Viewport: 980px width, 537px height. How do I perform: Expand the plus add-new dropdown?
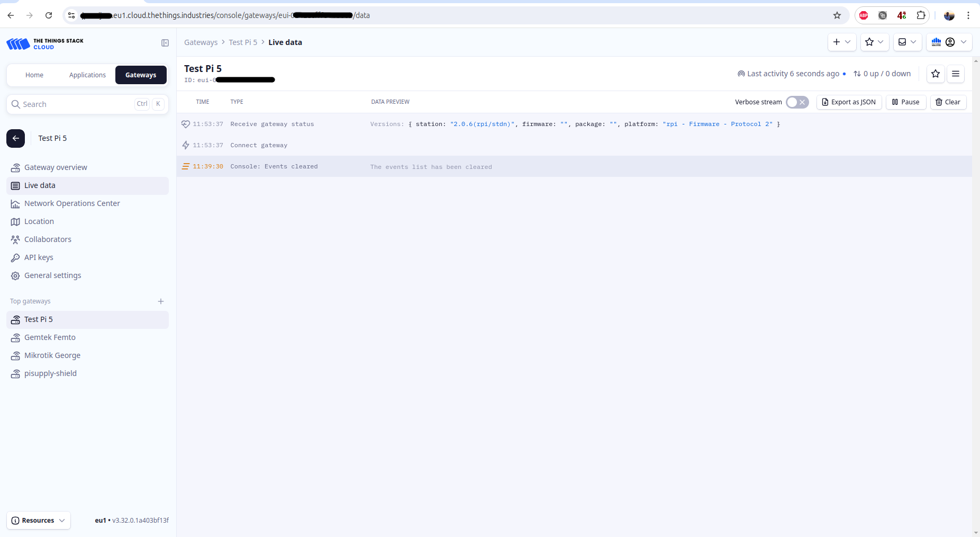pos(841,42)
